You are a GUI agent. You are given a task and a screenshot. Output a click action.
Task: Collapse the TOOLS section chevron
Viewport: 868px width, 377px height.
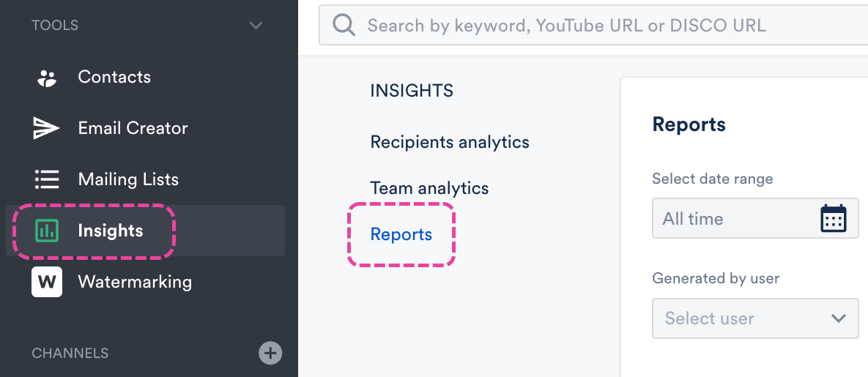(x=256, y=26)
